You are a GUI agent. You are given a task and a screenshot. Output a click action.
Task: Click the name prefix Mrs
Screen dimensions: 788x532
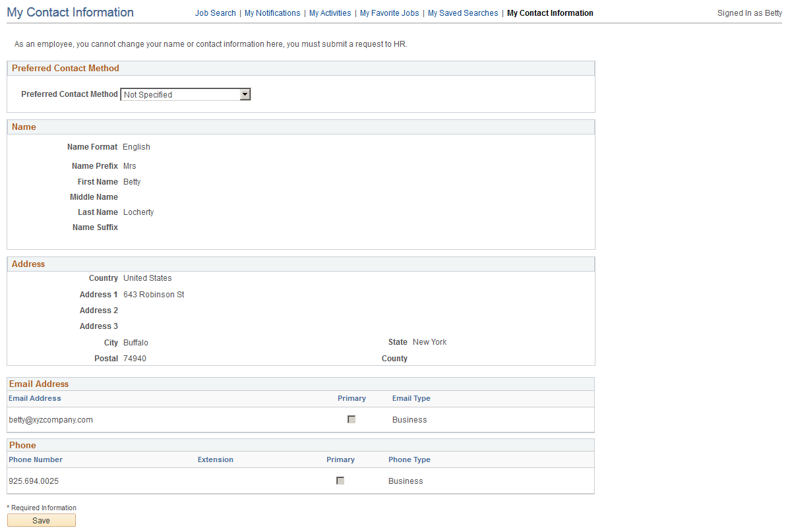click(130, 166)
